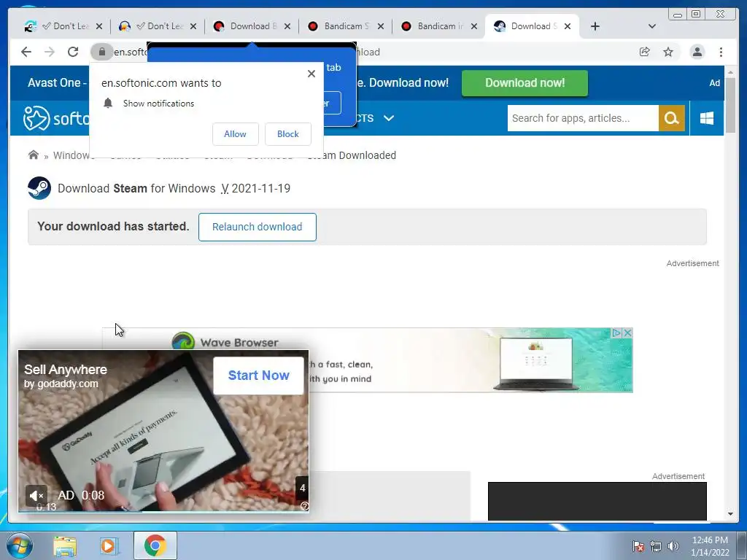This screenshot has width=747, height=560.
Task: Open Windows Media Player from taskbar
Action: (x=108, y=546)
